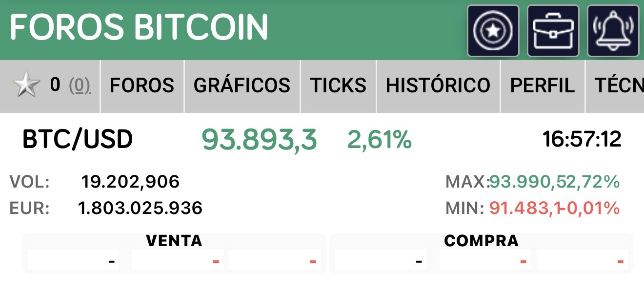Switch to the FOROS tab

pos(142,86)
